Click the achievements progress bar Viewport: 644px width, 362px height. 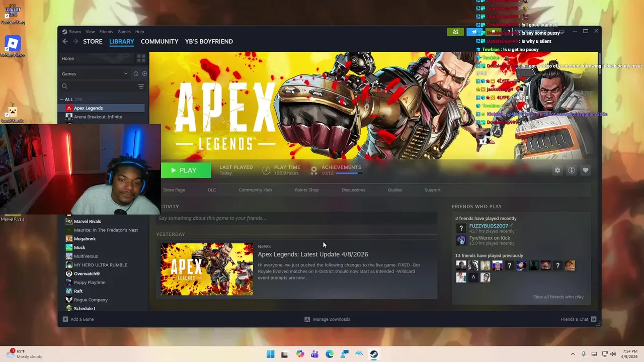coord(349,173)
